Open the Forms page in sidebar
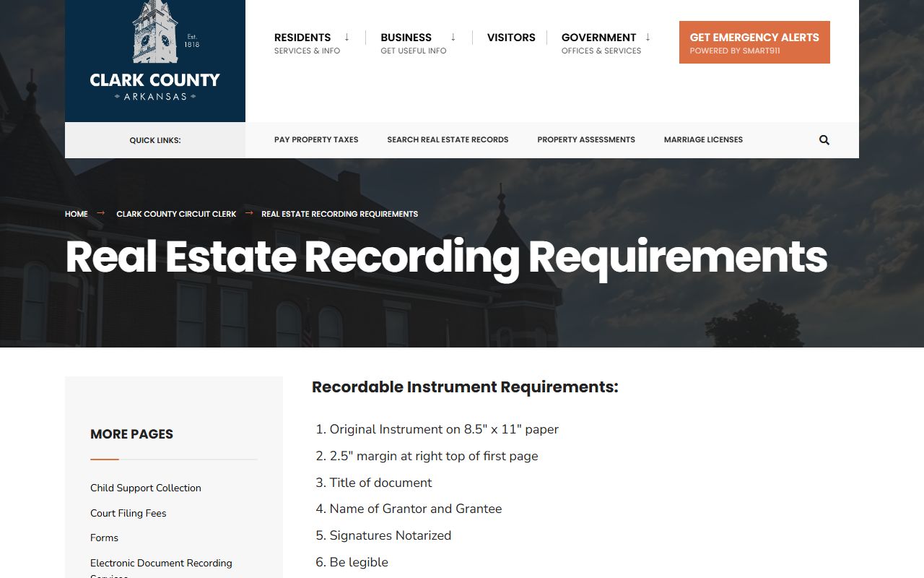Screen dimensions: 924x578 [104, 538]
